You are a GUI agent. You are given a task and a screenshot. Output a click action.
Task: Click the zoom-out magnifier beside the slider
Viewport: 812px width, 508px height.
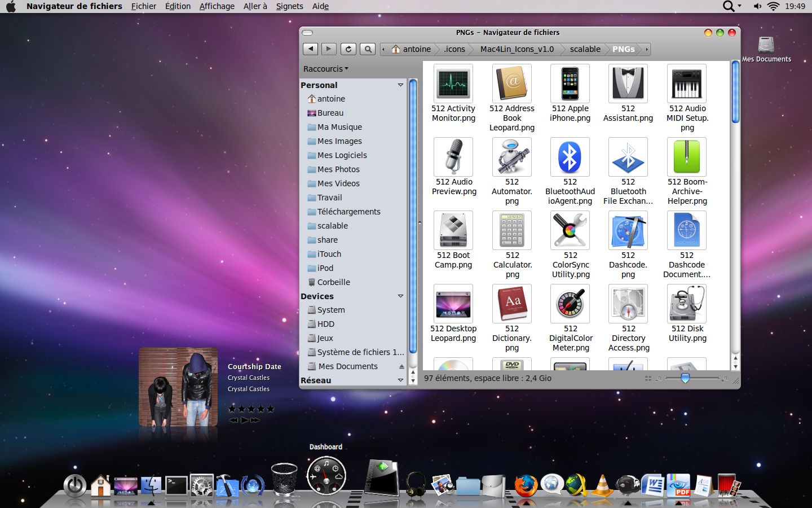[659, 379]
